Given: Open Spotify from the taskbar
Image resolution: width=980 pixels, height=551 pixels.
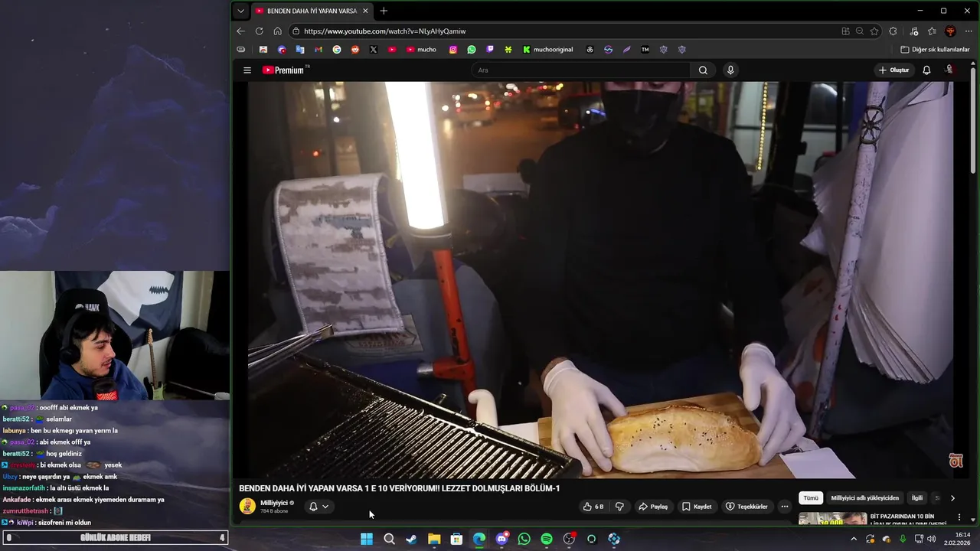Looking at the screenshot, I should (x=547, y=539).
